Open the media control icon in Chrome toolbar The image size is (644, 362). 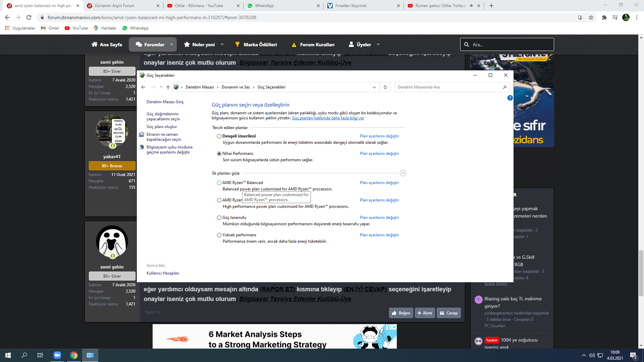tap(615, 17)
